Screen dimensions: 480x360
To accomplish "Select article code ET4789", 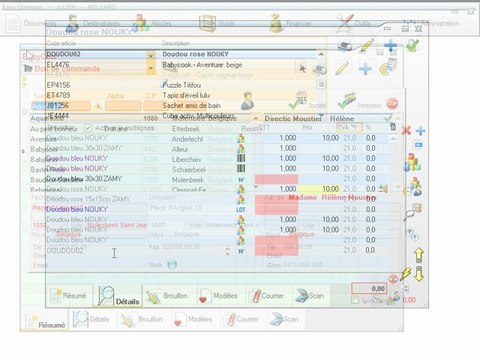I will 59,95.
